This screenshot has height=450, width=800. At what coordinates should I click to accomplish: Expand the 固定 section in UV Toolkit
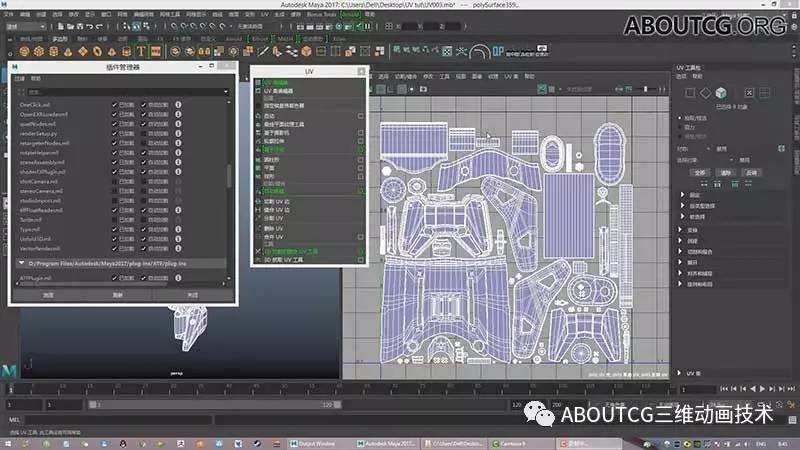[683, 195]
